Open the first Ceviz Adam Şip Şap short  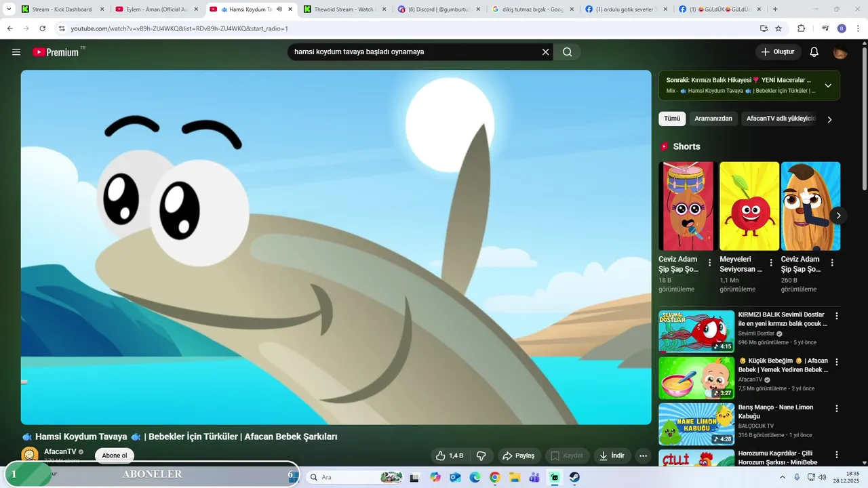pyautogui.click(x=686, y=206)
